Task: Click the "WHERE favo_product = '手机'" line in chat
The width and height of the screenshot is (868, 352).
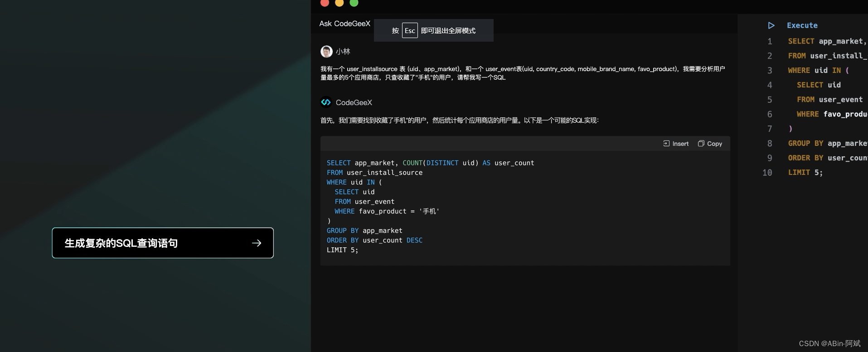Action: click(387, 211)
